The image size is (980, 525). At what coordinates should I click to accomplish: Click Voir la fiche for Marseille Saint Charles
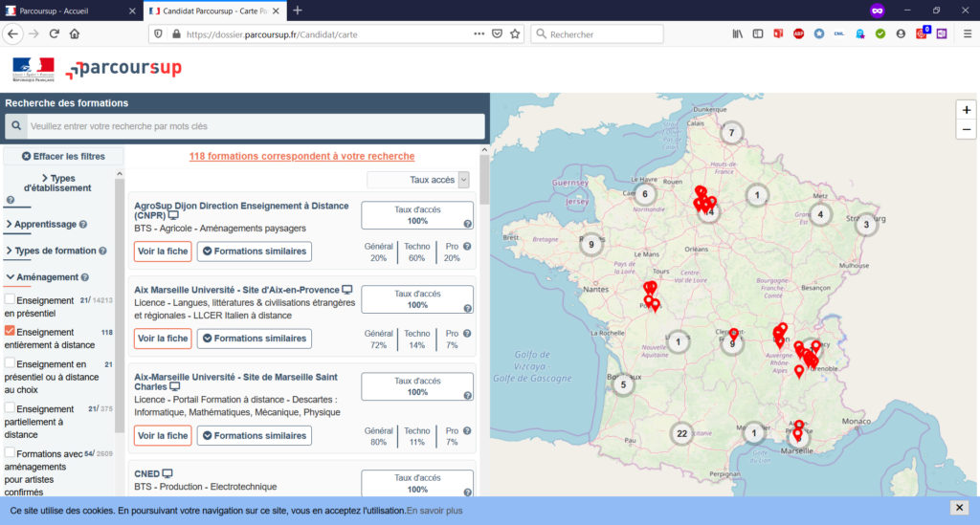[x=163, y=436]
